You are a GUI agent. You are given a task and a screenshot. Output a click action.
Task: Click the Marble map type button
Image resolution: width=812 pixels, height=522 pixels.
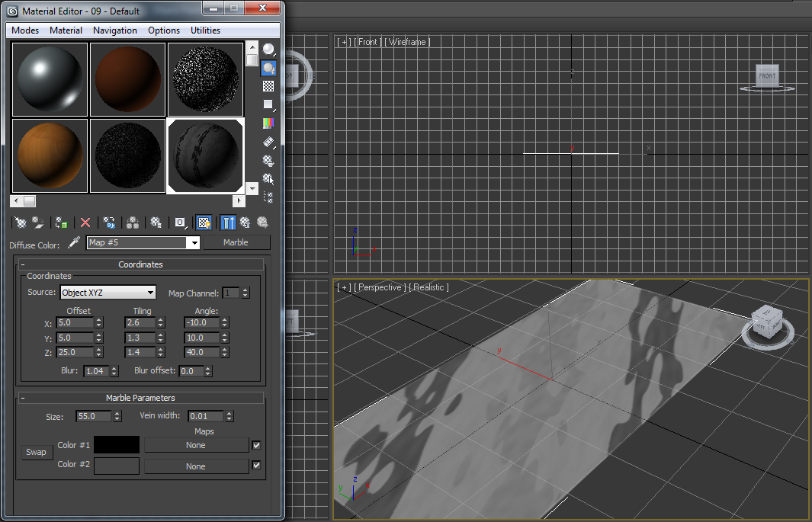(x=236, y=242)
